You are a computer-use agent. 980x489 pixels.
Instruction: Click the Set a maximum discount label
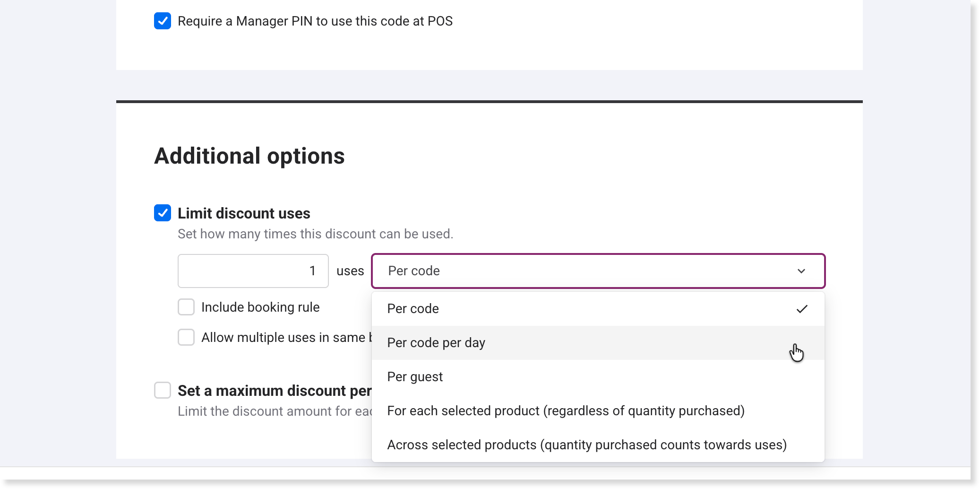click(x=274, y=391)
